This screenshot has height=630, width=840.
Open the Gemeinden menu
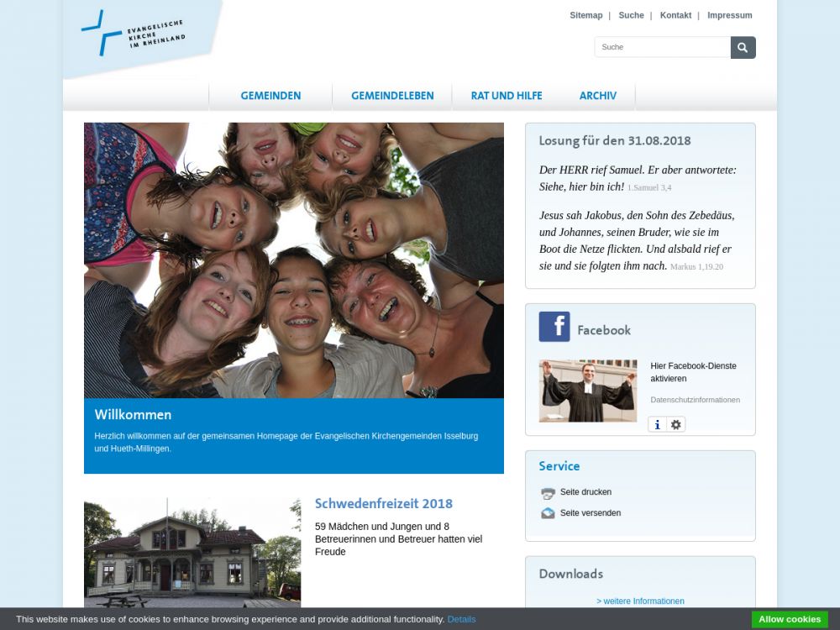tap(270, 96)
